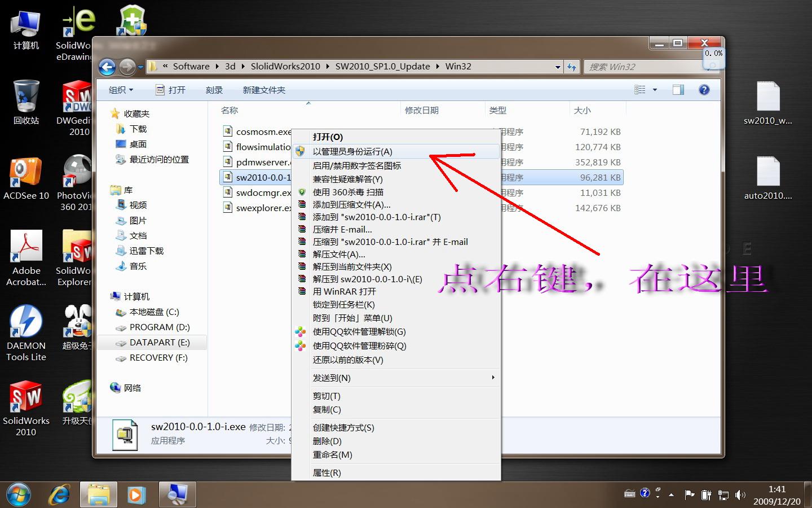Click the 新建文件夹 toolbar button
Image resolution: width=812 pixels, height=508 pixels.
pyautogui.click(x=264, y=90)
